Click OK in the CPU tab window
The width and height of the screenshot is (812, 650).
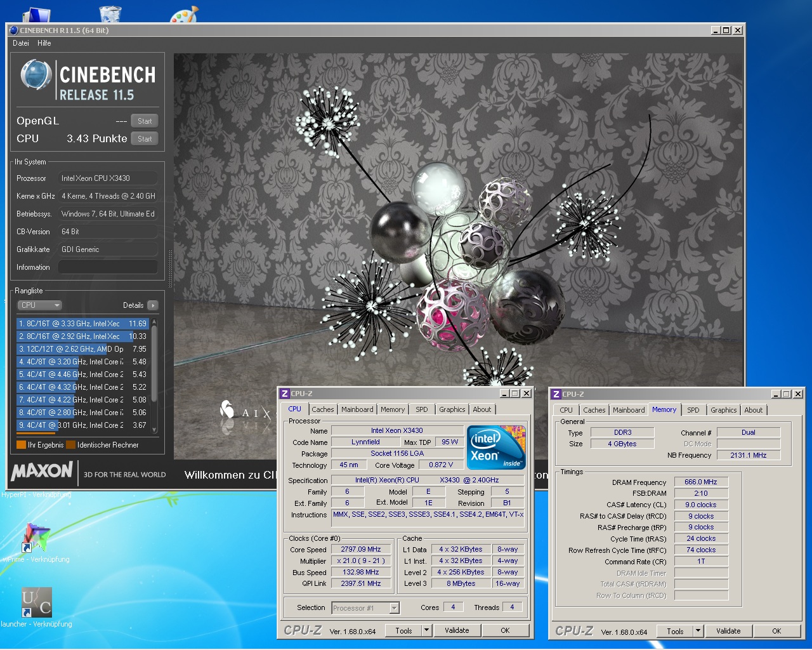click(x=505, y=630)
